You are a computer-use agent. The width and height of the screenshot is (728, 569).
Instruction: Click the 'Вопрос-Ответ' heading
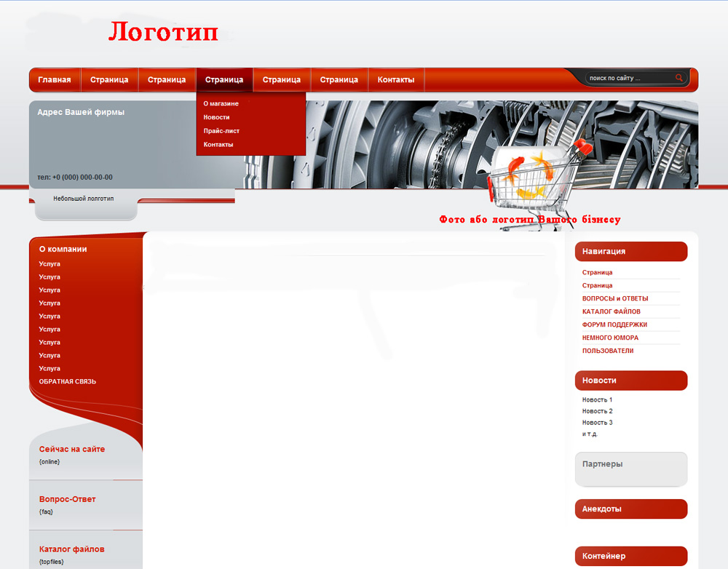[67, 499]
